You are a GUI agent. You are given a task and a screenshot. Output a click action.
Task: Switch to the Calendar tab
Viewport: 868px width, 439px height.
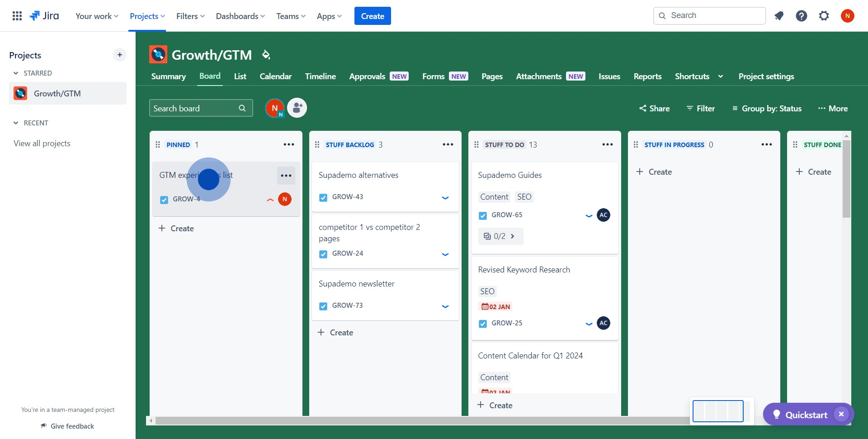click(x=275, y=76)
